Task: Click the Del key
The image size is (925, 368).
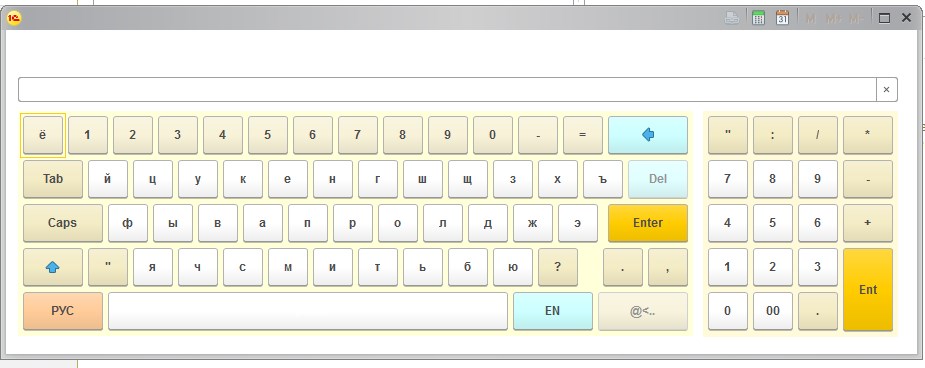Action: tap(658, 179)
